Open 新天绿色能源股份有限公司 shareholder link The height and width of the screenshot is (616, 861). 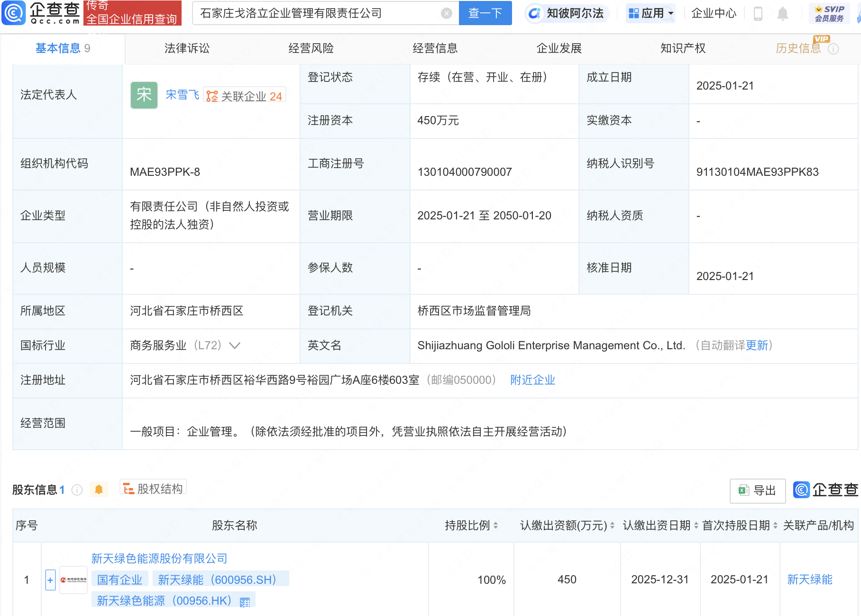159,559
